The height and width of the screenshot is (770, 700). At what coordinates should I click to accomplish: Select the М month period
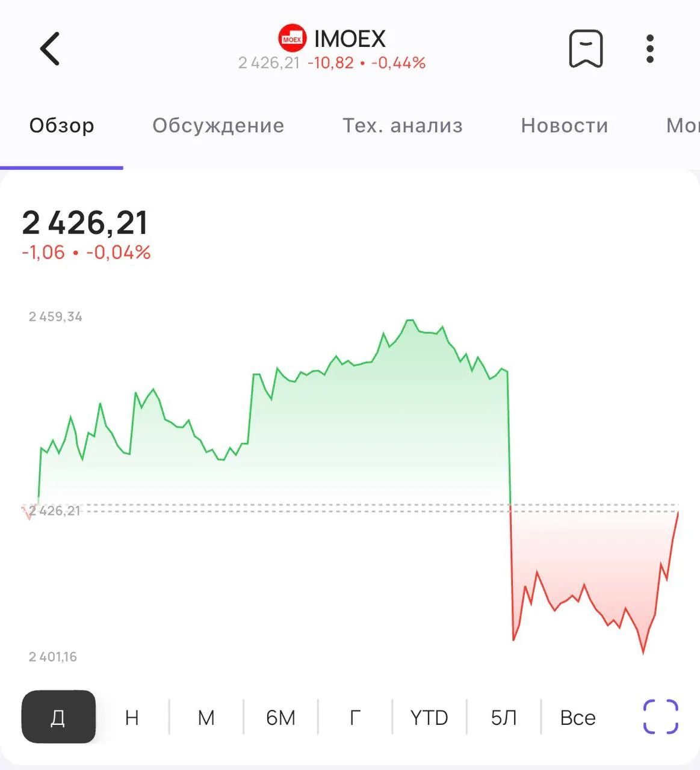pos(206,718)
